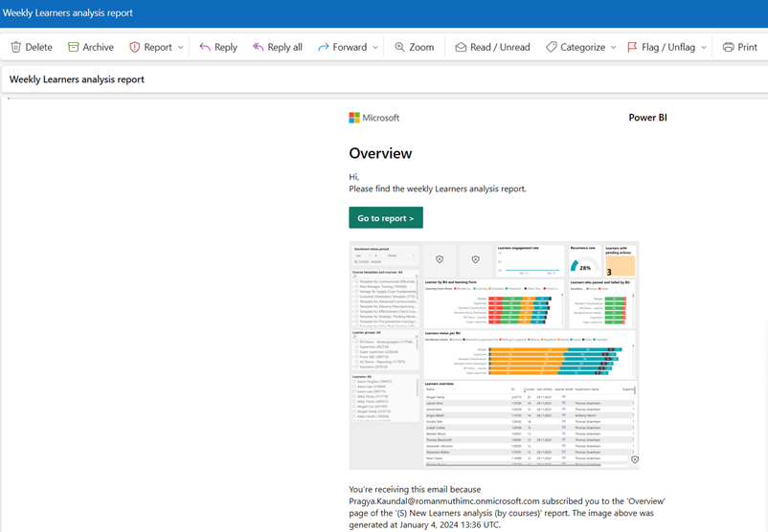Expand the Report dropdown arrow

point(180,47)
